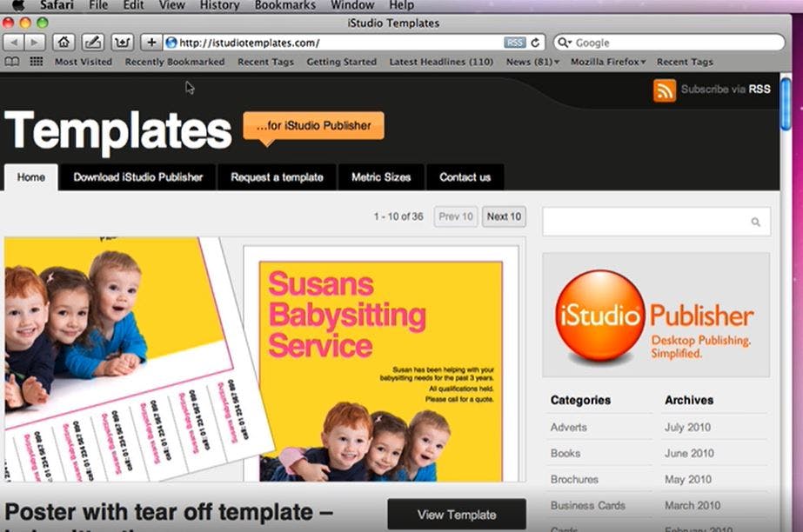
Task: Open Latest Headlines (110) bookmark
Action: 441,62
